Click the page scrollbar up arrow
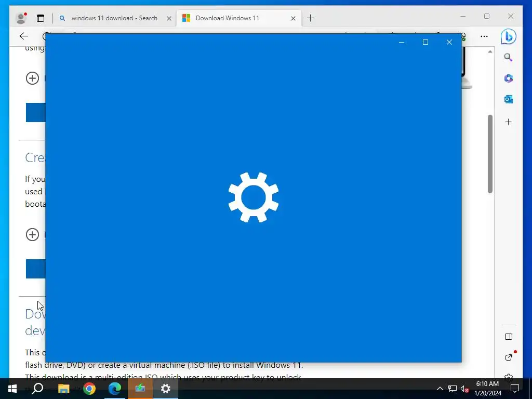This screenshot has height=399, width=532. (x=490, y=52)
